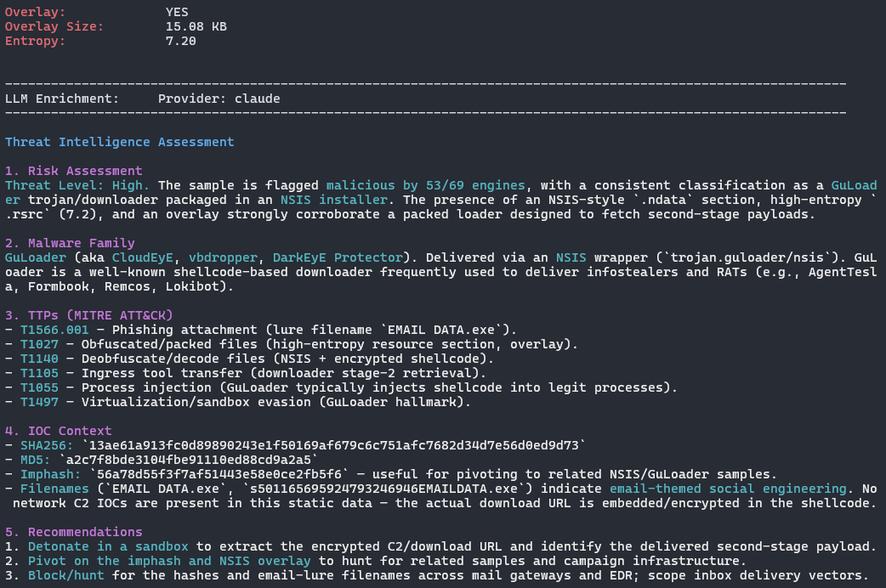Click the T1055 technique ID
The height and width of the screenshot is (588, 886).
(39, 387)
